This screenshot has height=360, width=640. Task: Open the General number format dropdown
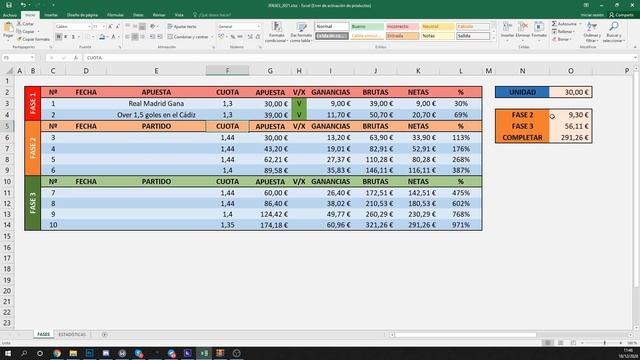pos(258,27)
